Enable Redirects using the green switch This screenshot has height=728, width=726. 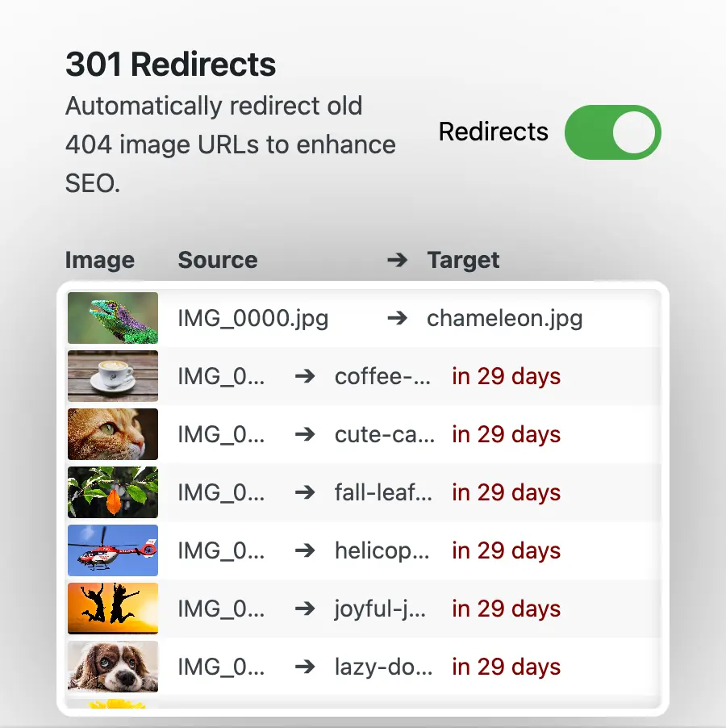613,132
